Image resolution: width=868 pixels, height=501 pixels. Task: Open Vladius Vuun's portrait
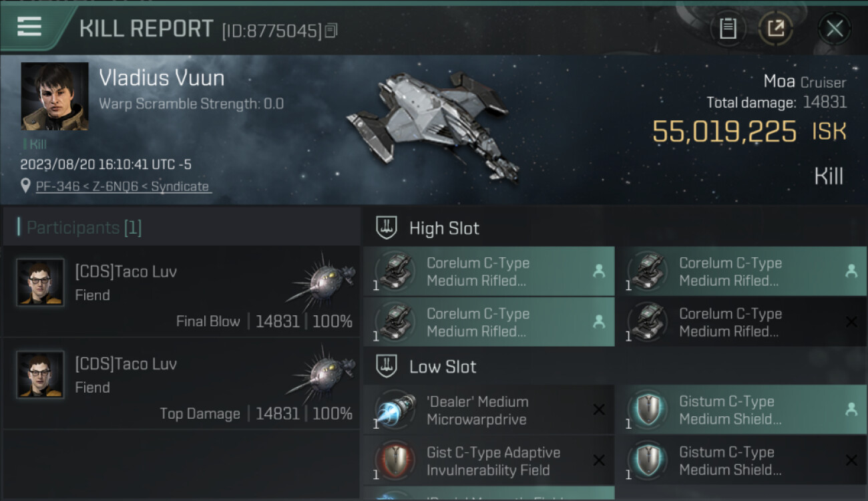[55, 96]
